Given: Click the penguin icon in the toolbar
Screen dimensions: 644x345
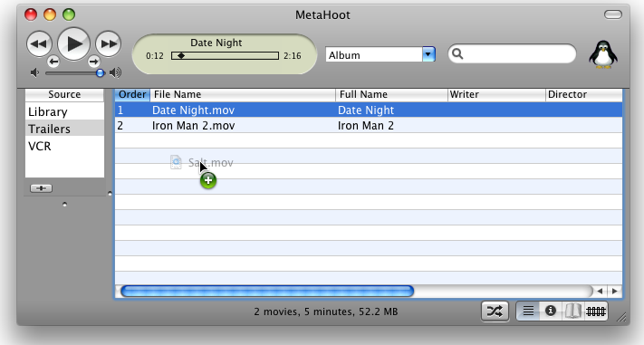Looking at the screenshot, I should (603, 54).
